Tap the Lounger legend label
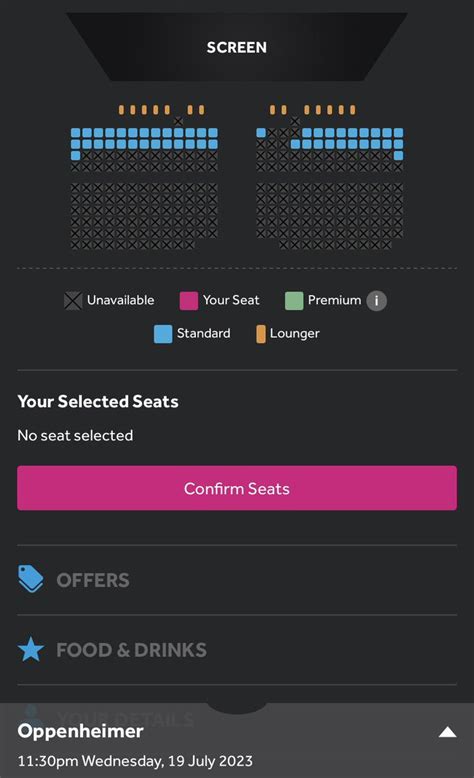 (x=295, y=333)
